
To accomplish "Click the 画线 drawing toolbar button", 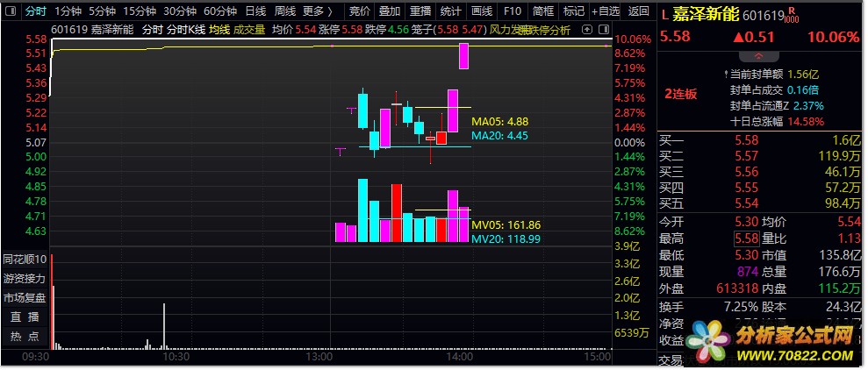I will click(482, 11).
